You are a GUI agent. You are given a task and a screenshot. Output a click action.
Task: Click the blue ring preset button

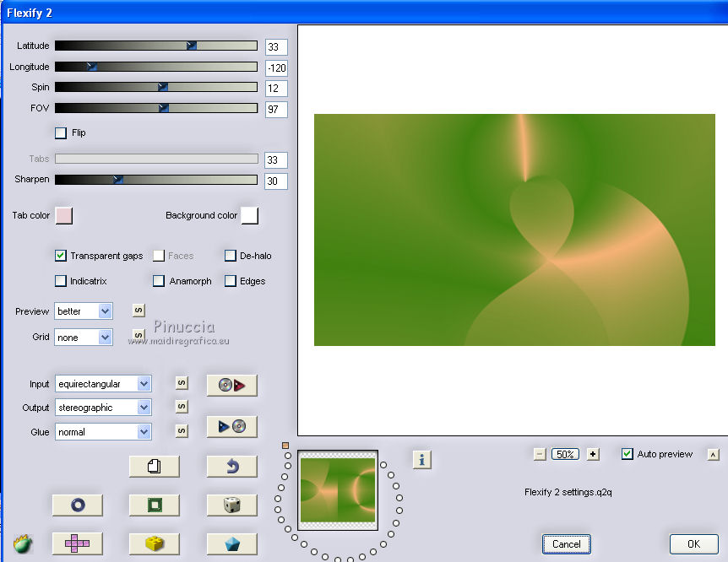coord(78,505)
